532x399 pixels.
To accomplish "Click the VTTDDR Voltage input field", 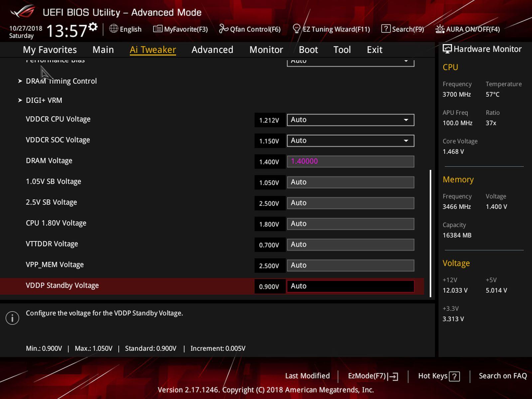I will (350, 244).
